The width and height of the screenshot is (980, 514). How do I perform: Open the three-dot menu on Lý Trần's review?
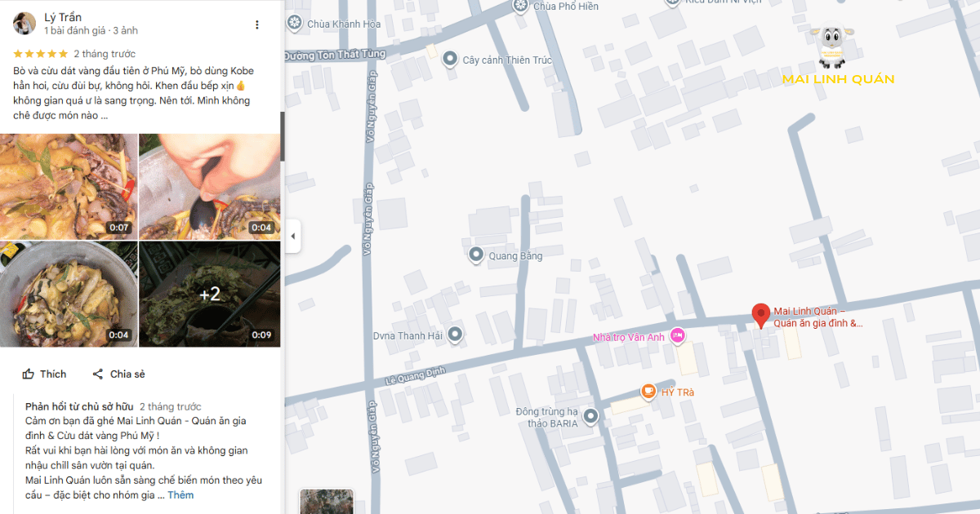[257, 24]
